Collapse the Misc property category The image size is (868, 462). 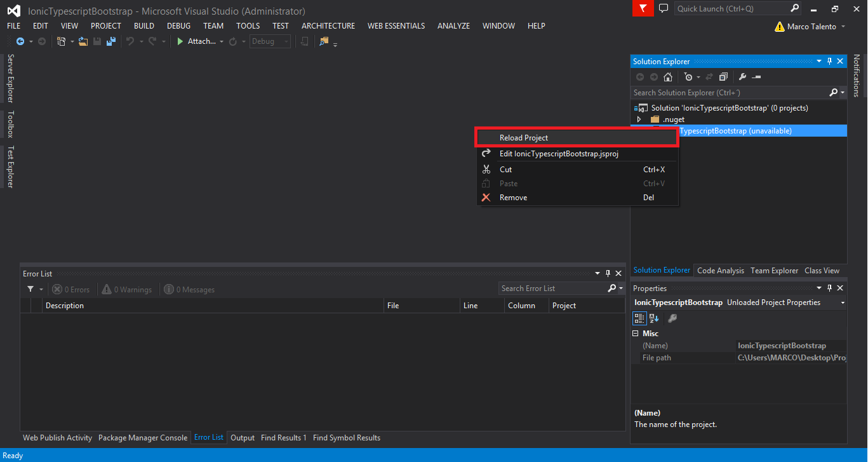(636, 334)
